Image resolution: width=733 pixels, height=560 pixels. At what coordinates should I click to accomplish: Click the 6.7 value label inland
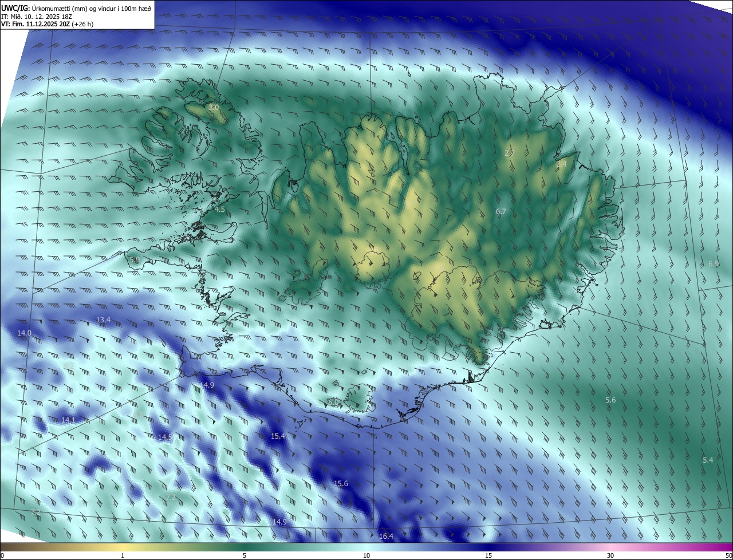[501, 212]
